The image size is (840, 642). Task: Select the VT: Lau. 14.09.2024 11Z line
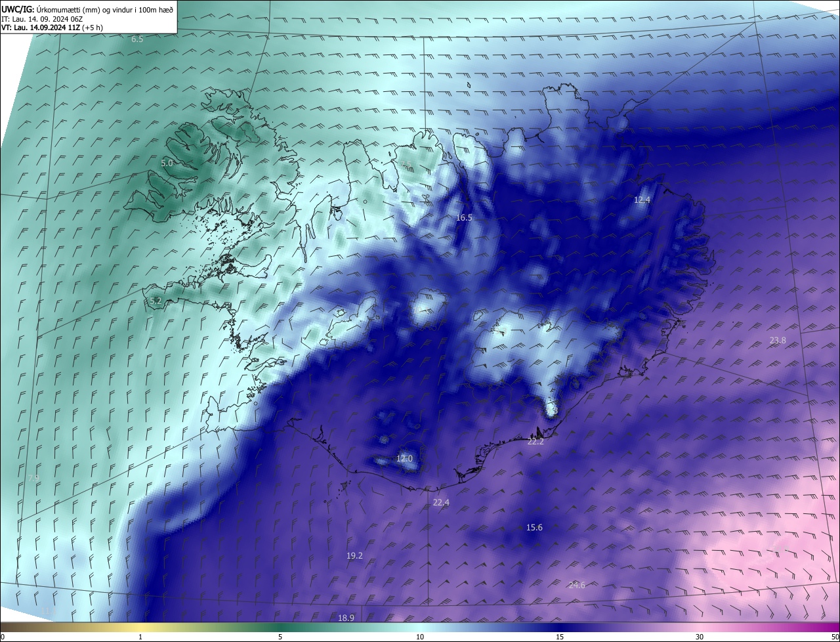coord(52,28)
